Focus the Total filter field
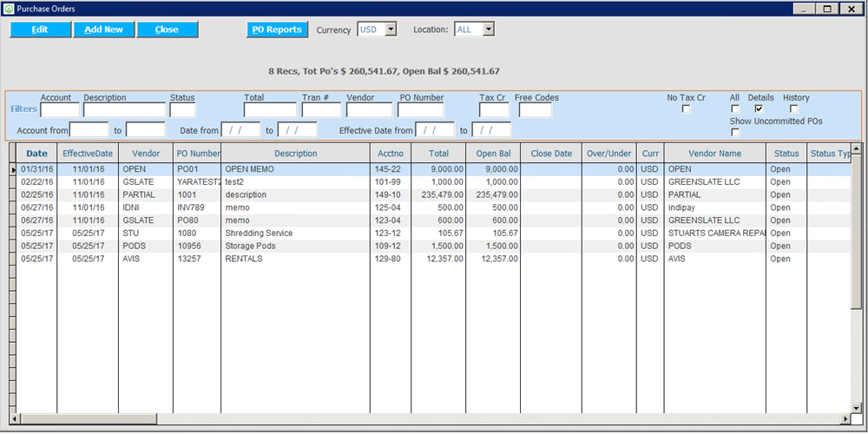Viewport: 868px width, 434px height. pos(270,110)
